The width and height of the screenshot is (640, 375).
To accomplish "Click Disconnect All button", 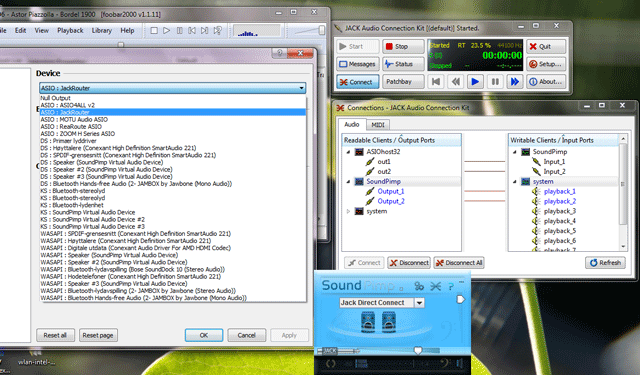I will [x=459, y=263].
